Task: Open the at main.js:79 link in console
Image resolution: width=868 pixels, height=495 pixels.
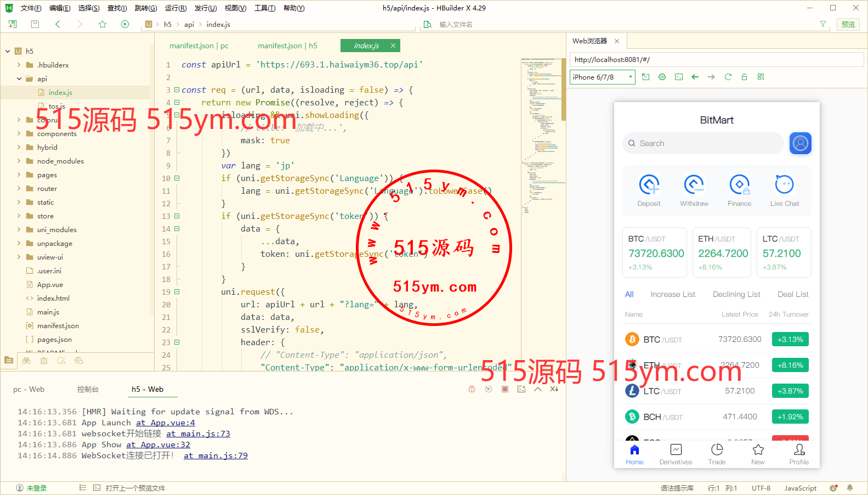Action: point(215,455)
